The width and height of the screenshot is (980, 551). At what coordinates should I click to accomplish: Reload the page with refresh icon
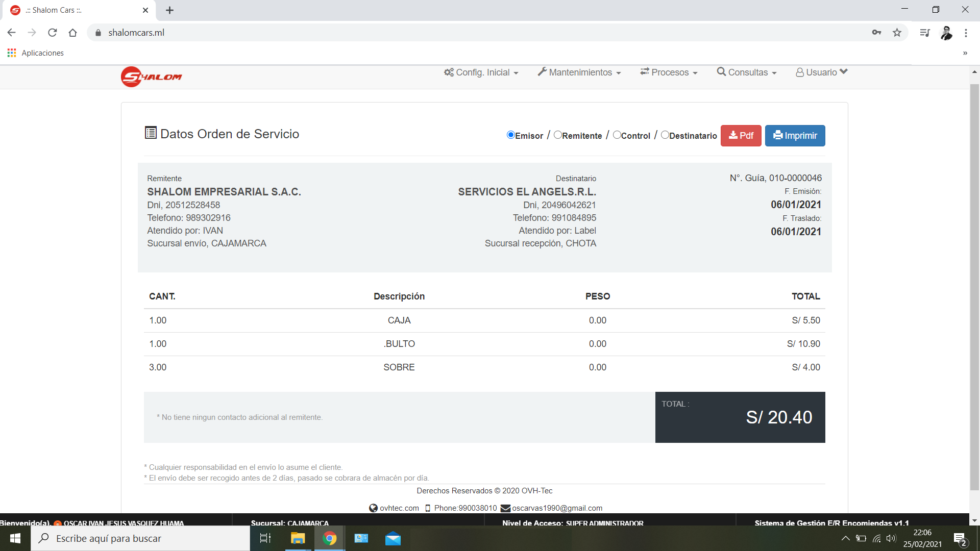click(52, 33)
